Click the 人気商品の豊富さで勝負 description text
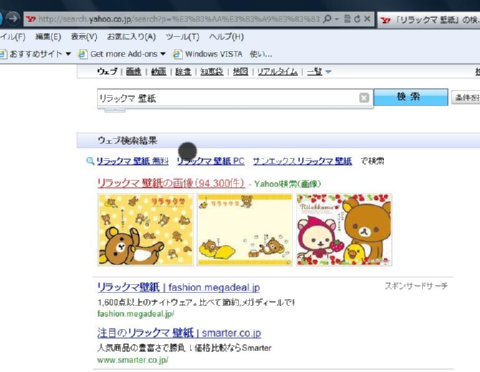 point(184,348)
